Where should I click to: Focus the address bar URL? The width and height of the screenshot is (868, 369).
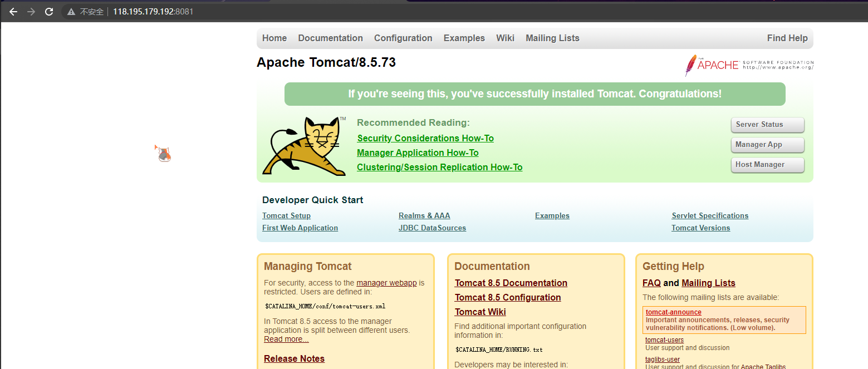click(x=153, y=12)
